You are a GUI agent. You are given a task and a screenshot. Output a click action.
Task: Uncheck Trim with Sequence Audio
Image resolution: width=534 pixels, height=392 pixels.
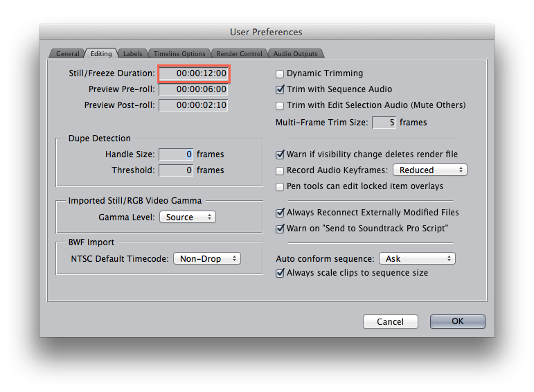pyautogui.click(x=280, y=89)
